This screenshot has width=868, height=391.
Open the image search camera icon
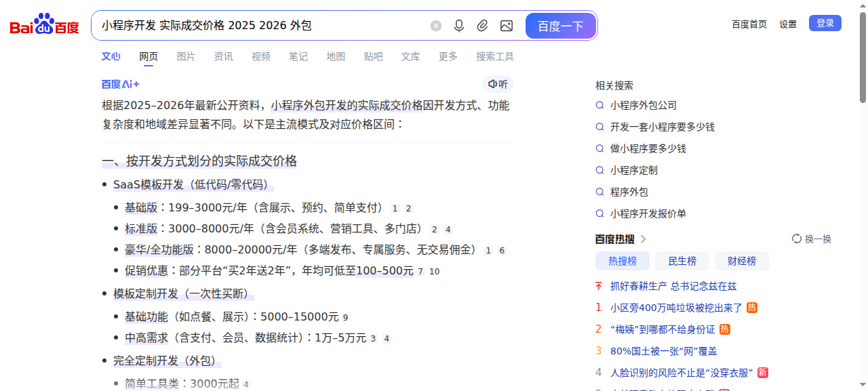(506, 26)
